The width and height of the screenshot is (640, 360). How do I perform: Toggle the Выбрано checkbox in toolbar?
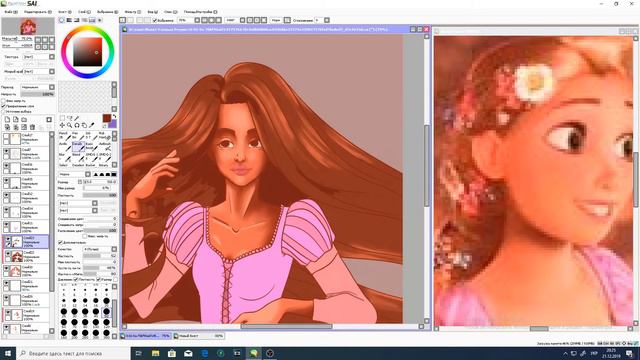point(155,20)
